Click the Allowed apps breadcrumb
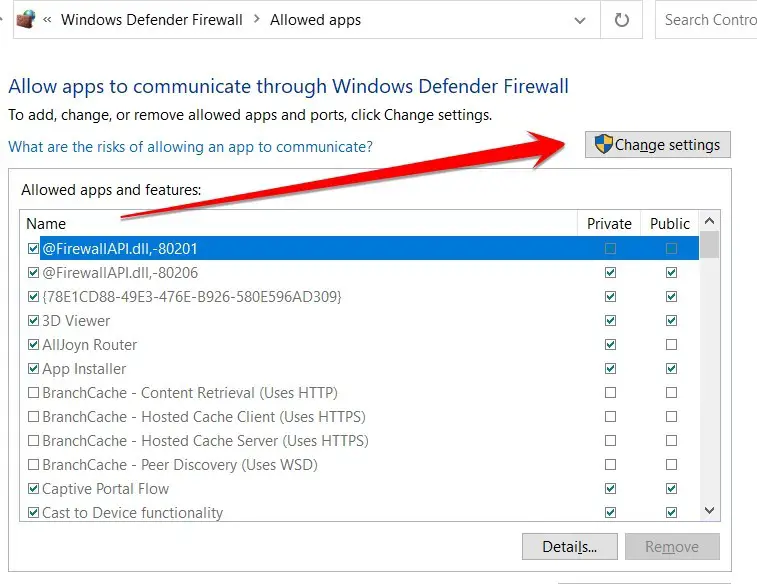Screen dimensions: 757x584 pyautogui.click(x=315, y=20)
